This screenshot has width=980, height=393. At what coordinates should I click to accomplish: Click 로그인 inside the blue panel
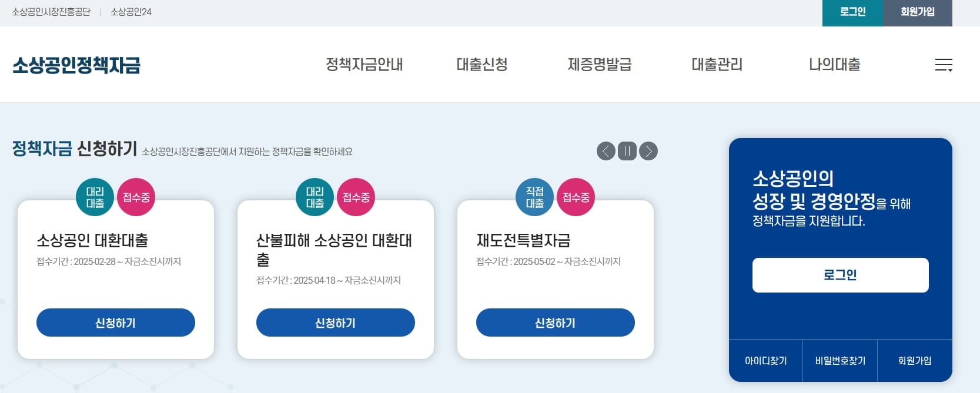pyautogui.click(x=839, y=275)
